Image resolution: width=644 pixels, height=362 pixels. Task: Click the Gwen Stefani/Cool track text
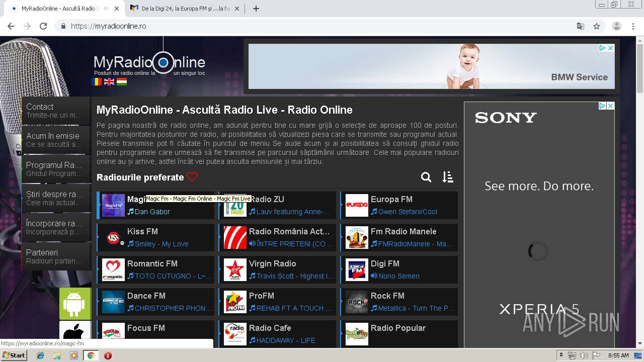pyautogui.click(x=408, y=212)
